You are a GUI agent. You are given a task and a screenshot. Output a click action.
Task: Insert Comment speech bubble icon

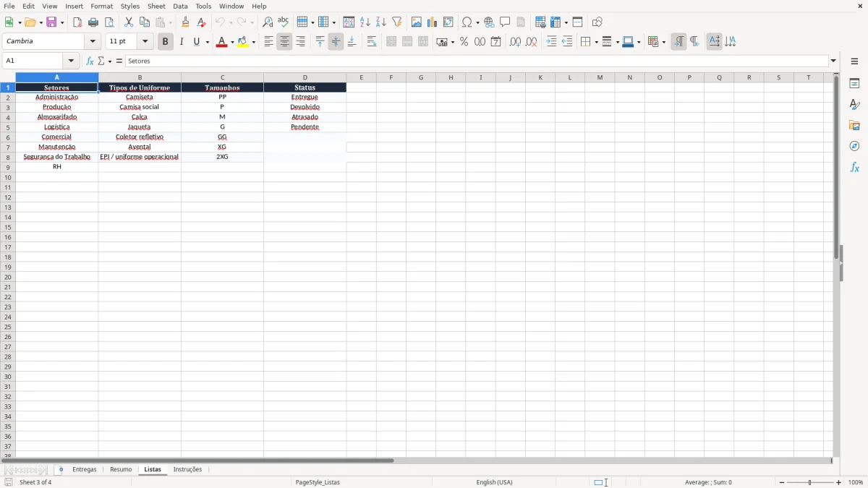tap(505, 22)
